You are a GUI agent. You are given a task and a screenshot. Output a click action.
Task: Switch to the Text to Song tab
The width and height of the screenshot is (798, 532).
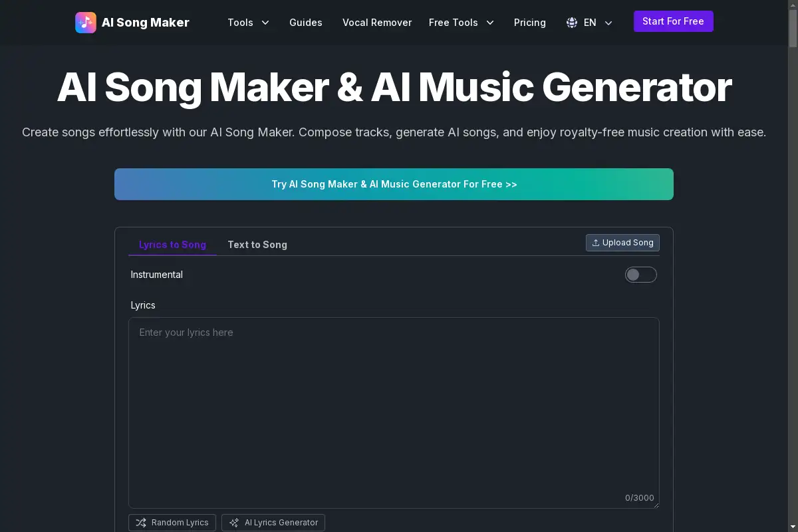click(257, 245)
